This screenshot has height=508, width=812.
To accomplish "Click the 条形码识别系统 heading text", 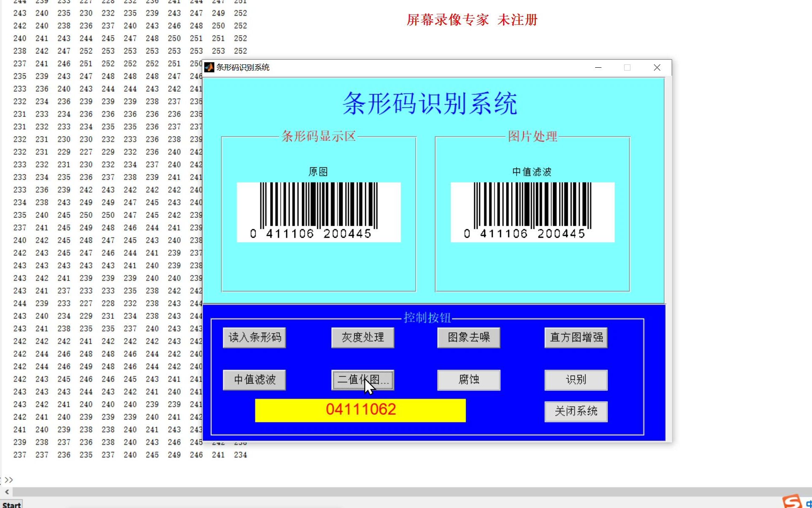I will click(430, 103).
